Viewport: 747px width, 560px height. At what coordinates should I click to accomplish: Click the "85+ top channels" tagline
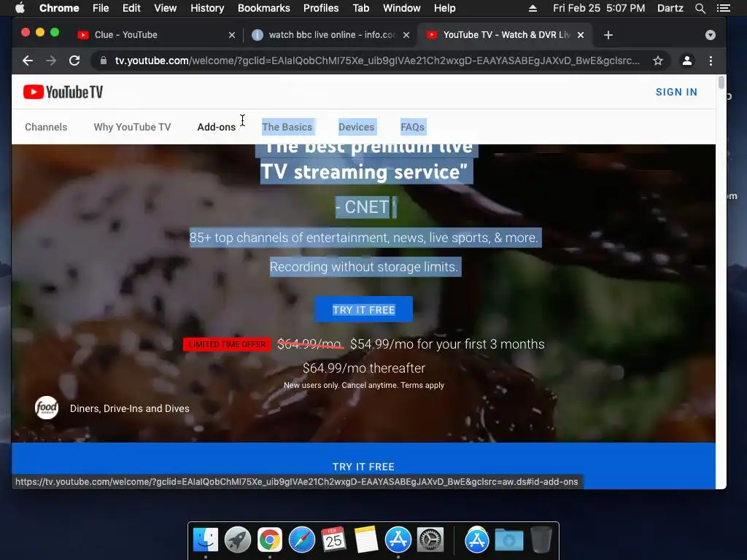pos(364,237)
